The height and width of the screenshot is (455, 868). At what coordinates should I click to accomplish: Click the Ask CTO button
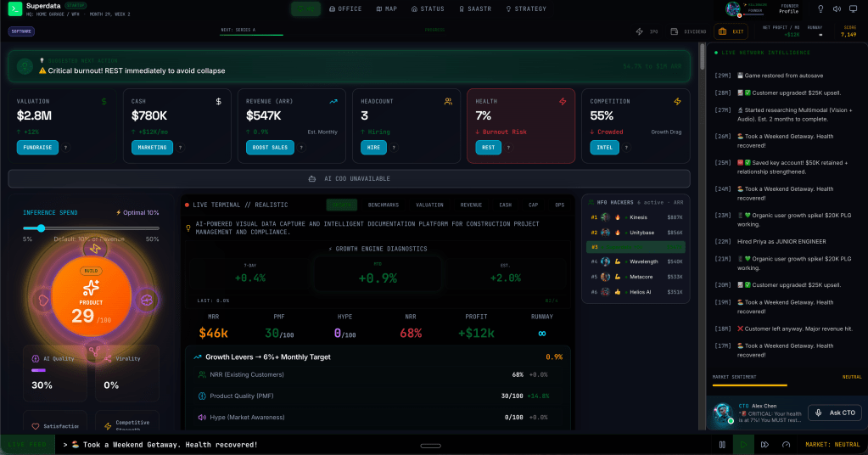pos(834,413)
